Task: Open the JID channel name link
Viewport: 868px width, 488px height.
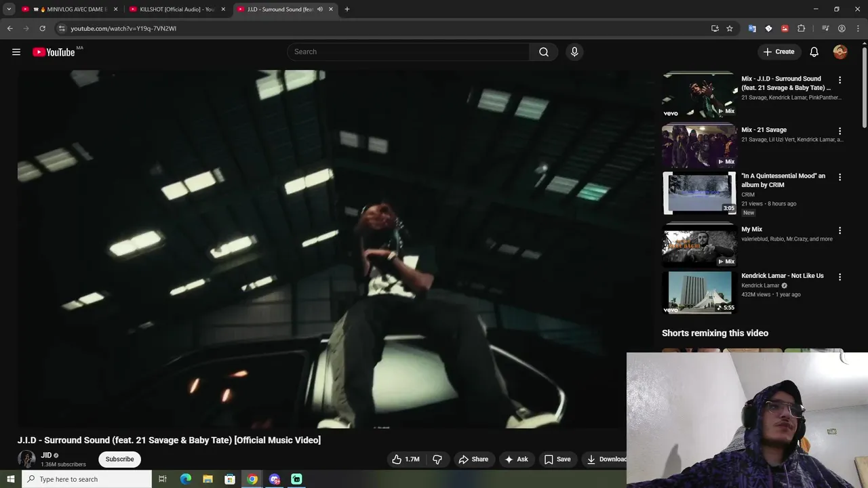Action: (46, 455)
